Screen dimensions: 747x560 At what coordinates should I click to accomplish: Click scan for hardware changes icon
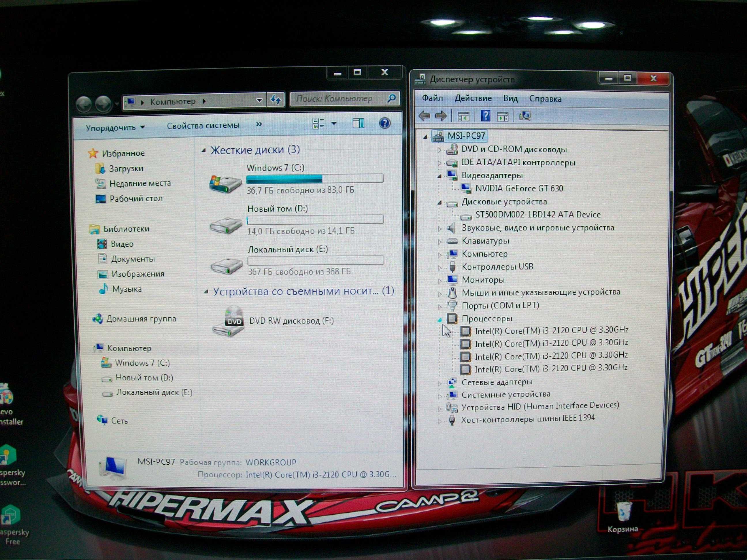click(525, 116)
